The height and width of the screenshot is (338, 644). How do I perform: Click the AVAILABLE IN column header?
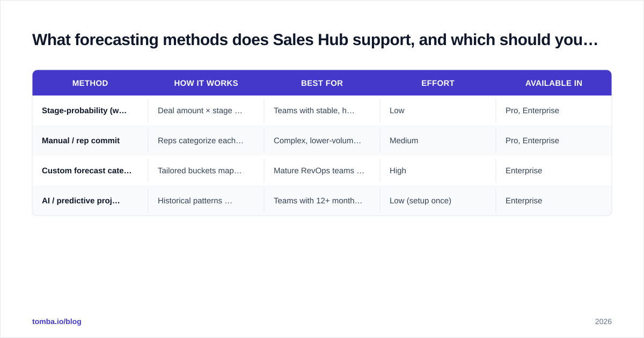(x=554, y=83)
